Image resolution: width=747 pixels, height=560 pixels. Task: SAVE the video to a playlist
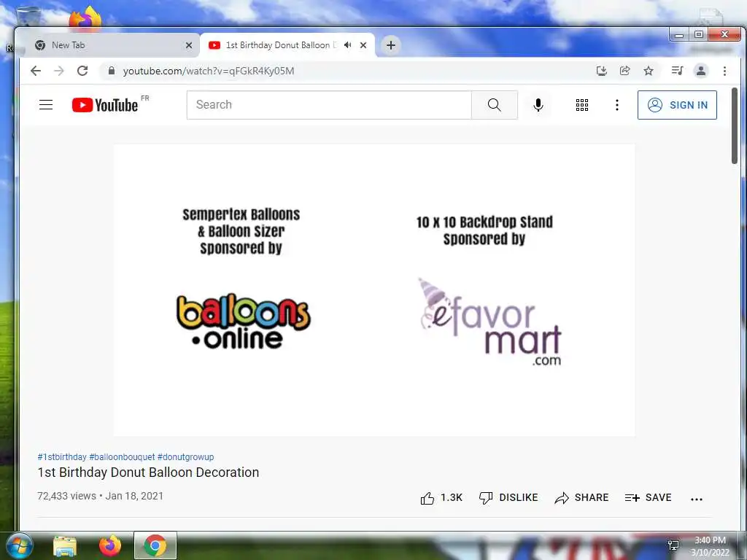click(x=648, y=497)
